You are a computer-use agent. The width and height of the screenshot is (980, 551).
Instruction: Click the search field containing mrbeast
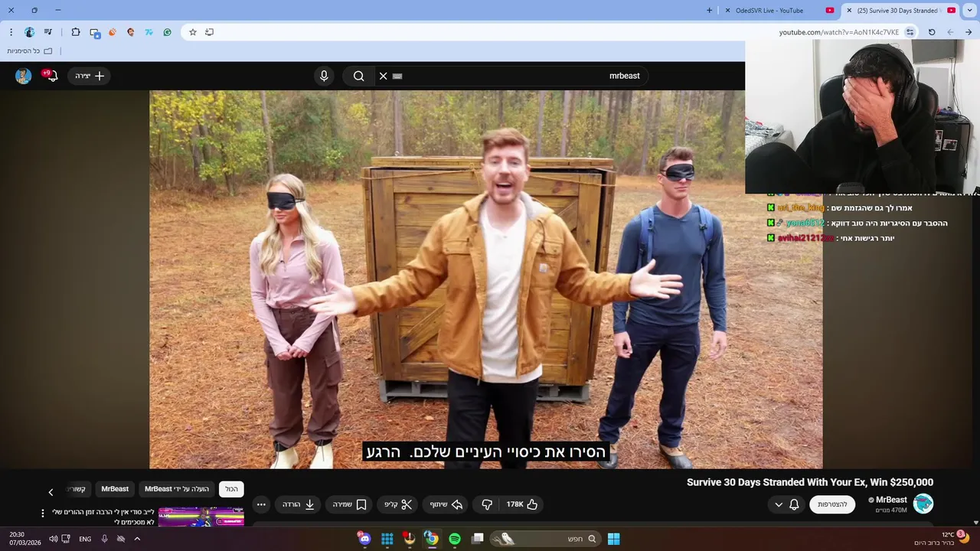(511, 76)
